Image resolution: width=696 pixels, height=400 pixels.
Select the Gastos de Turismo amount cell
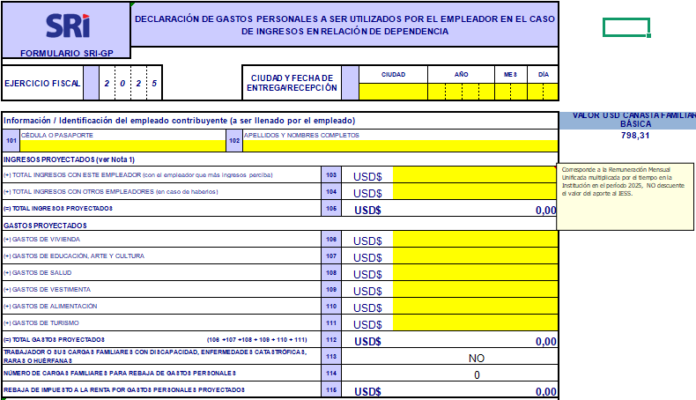475,323
